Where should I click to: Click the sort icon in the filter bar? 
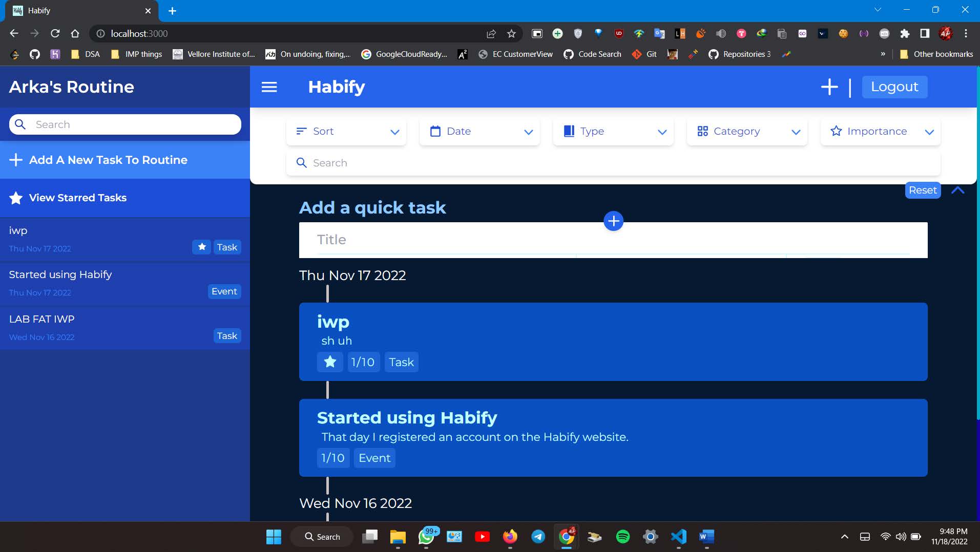coord(302,131)
